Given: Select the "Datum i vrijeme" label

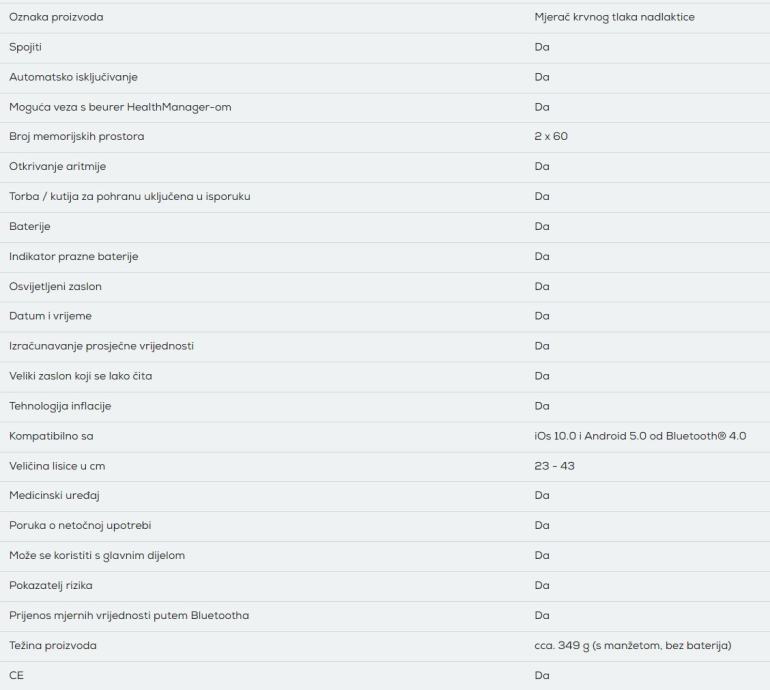Looking at the screenshot, I should tap(49, 317).
